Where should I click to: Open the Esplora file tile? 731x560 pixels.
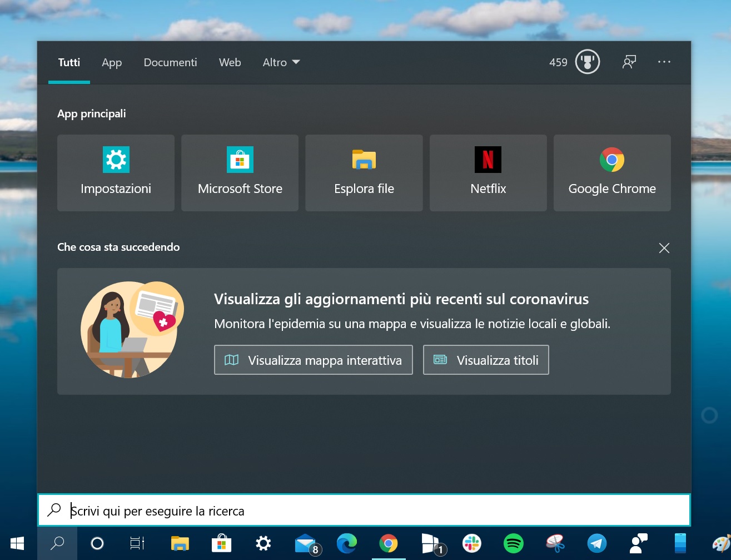click(364, 173)
